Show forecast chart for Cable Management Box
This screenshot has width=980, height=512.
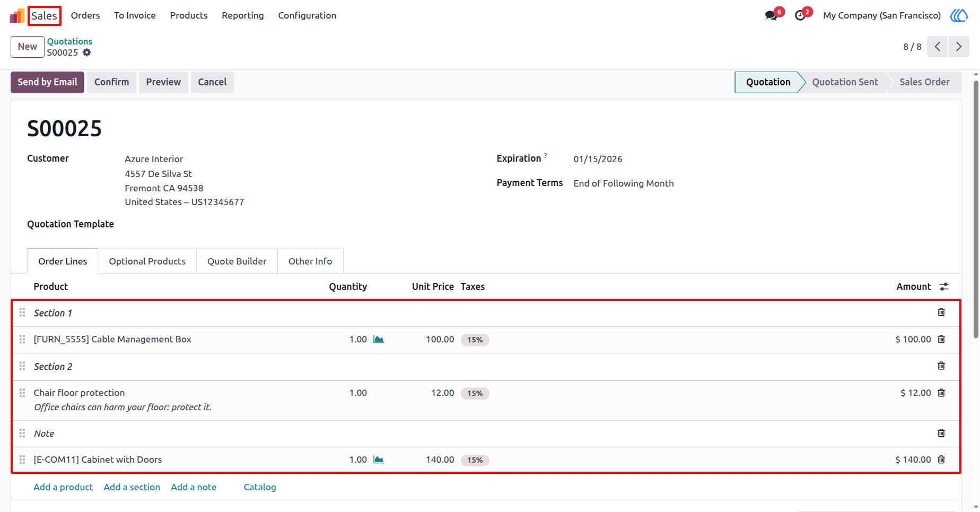coord(379,339)
